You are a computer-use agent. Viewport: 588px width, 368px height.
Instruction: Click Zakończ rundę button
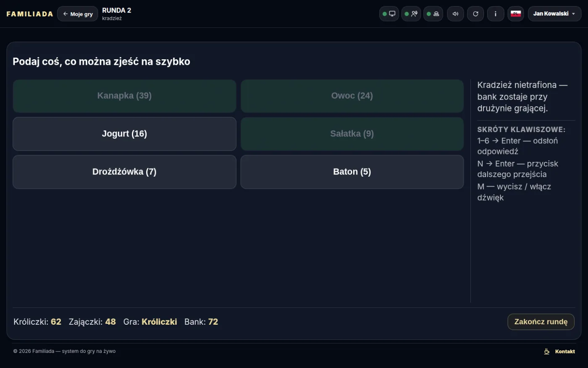[x=541, y=322]
